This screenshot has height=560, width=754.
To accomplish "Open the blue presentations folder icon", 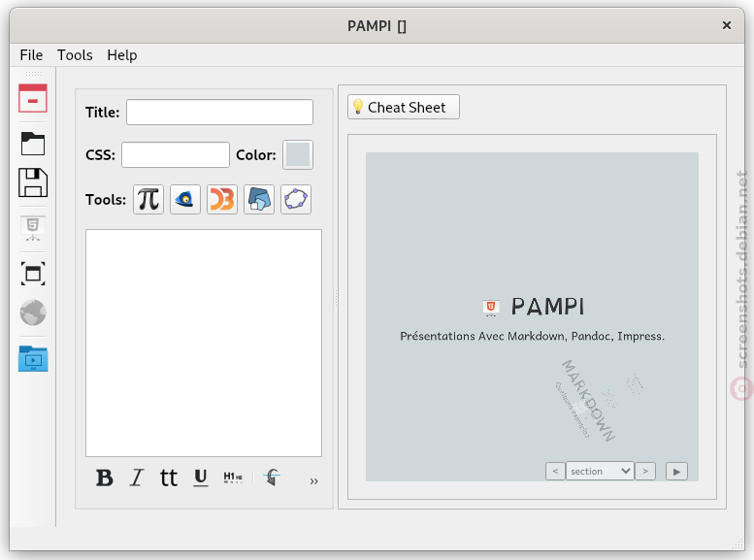I will click(33, 359).
